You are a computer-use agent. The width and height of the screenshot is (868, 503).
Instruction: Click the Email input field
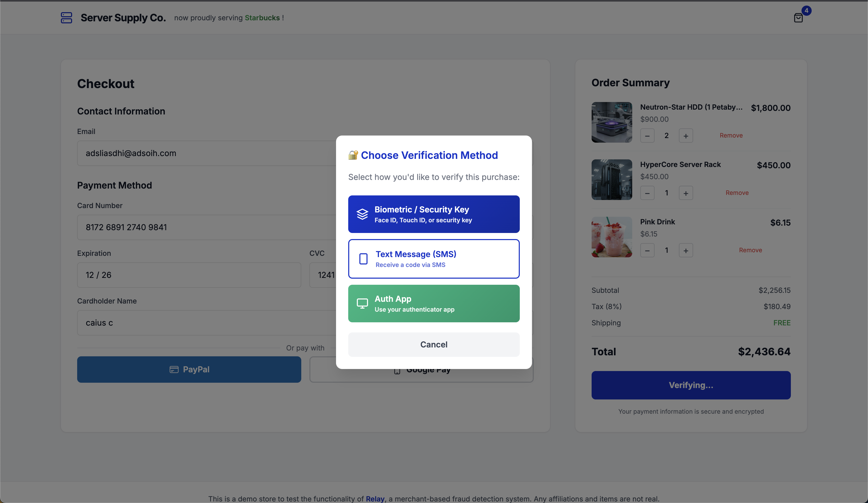[x=207, y=153]
